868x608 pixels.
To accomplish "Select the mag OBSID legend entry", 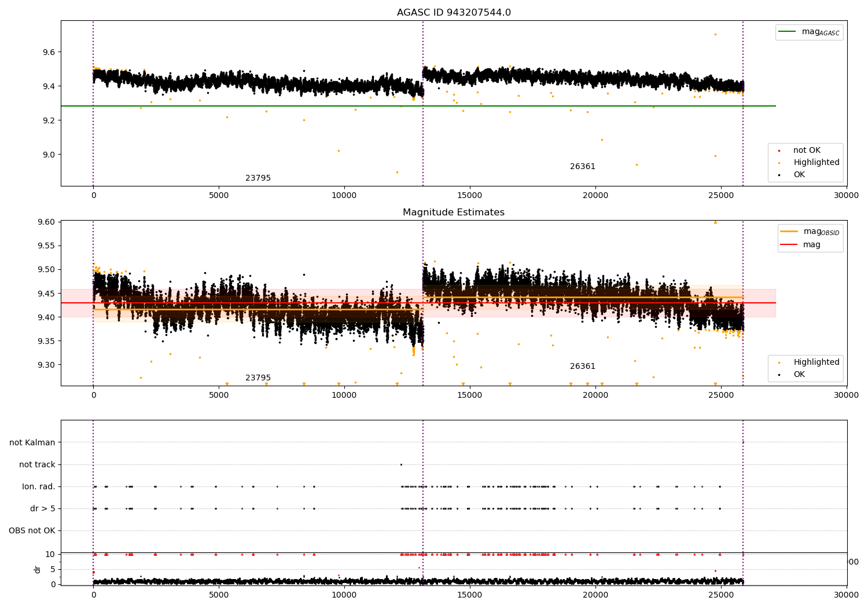I will 810,232.
